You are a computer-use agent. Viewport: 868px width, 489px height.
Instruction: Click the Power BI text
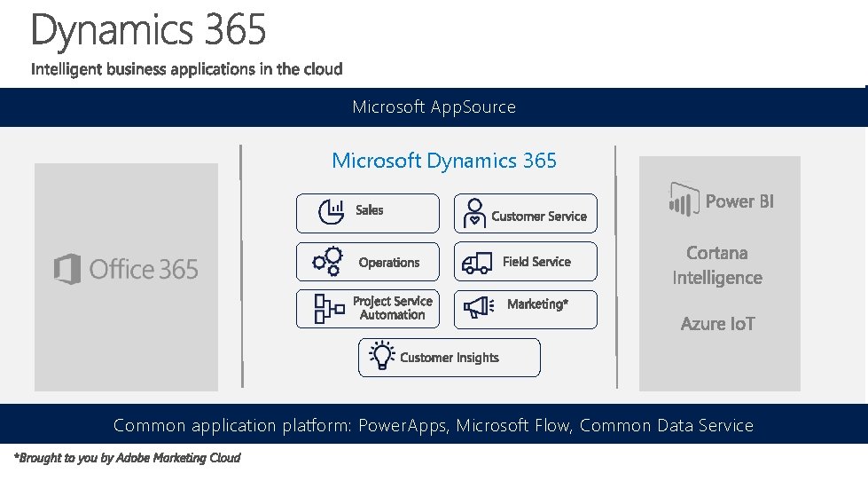[739, 201]
